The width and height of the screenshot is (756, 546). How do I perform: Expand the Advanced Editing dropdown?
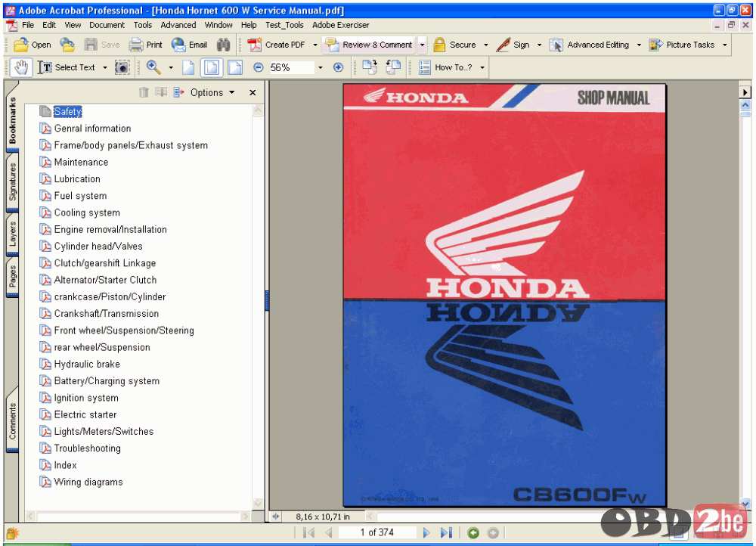639,45
